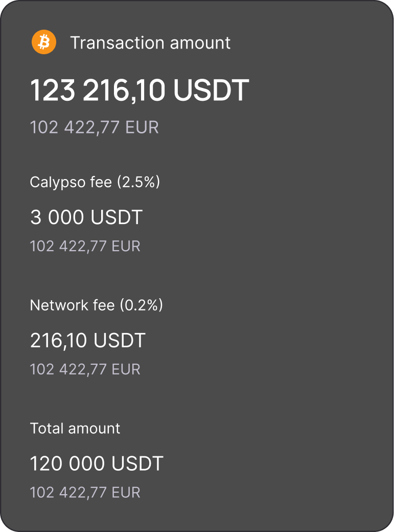The image size is (394, 532).
Task: Click EUR conversion under Network fee
Action: click(x=85, y=369)
